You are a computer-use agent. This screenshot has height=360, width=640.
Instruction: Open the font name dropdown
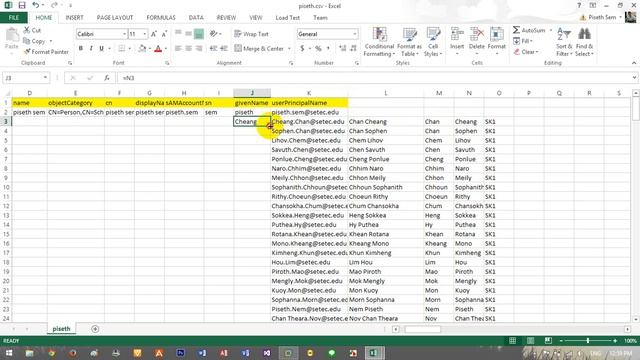[x=124, y=34]
